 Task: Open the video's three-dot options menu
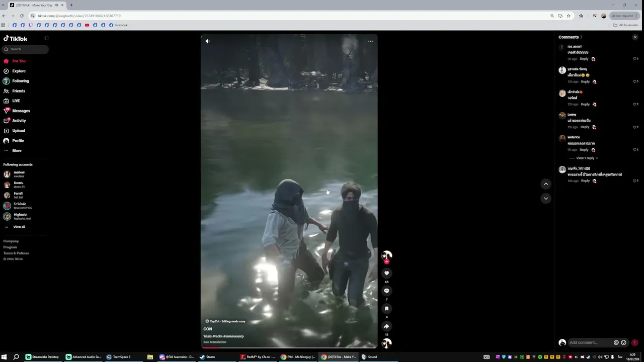pyautogui.click(x=370, y=41)
